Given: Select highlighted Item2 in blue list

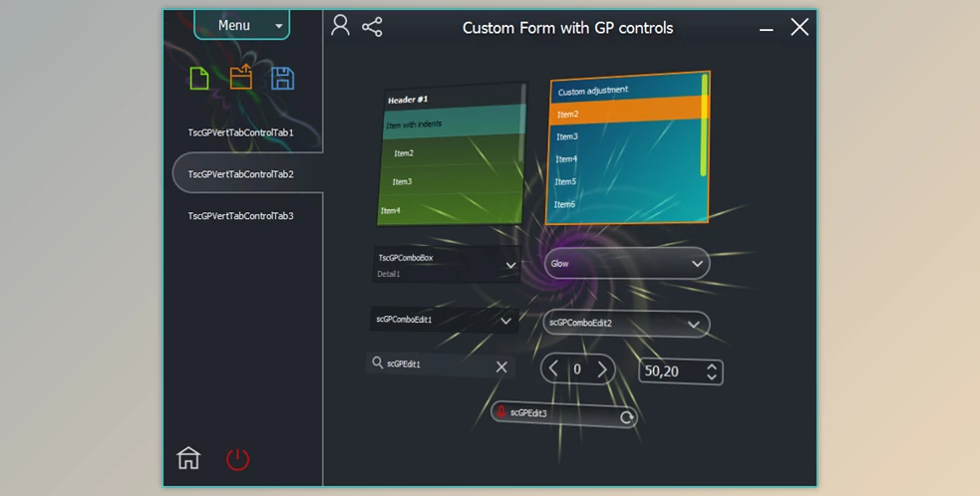Looking at the screenshot, I should [627, 112].
